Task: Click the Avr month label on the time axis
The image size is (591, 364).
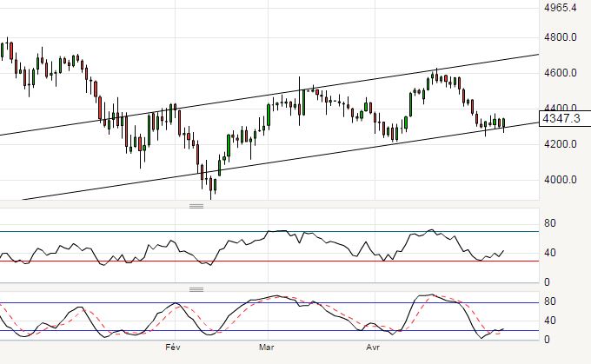Action: [373, 347]
